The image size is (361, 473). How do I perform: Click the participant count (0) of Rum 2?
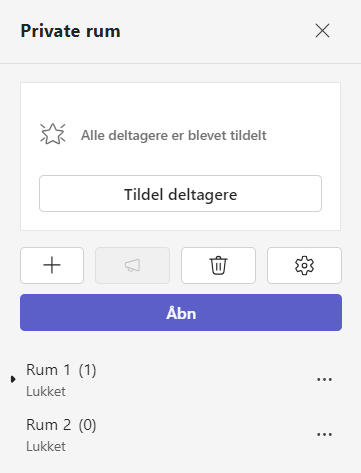pyautogui.click(x=87, y=425)
